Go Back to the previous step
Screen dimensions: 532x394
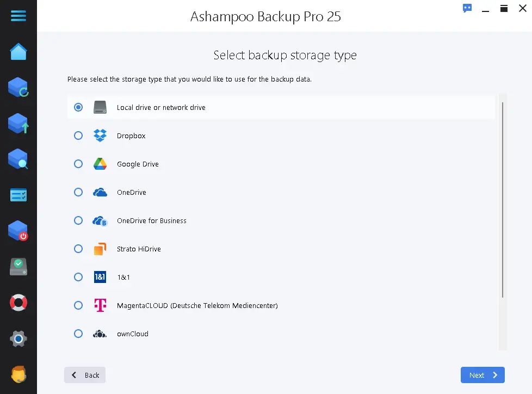[x=85, y=375]
